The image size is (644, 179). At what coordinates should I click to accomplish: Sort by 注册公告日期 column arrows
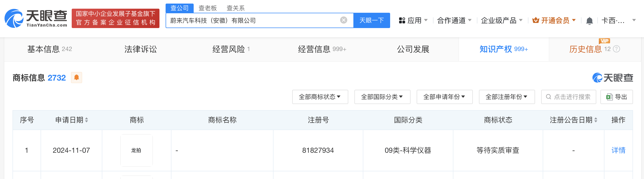(596, 120)
